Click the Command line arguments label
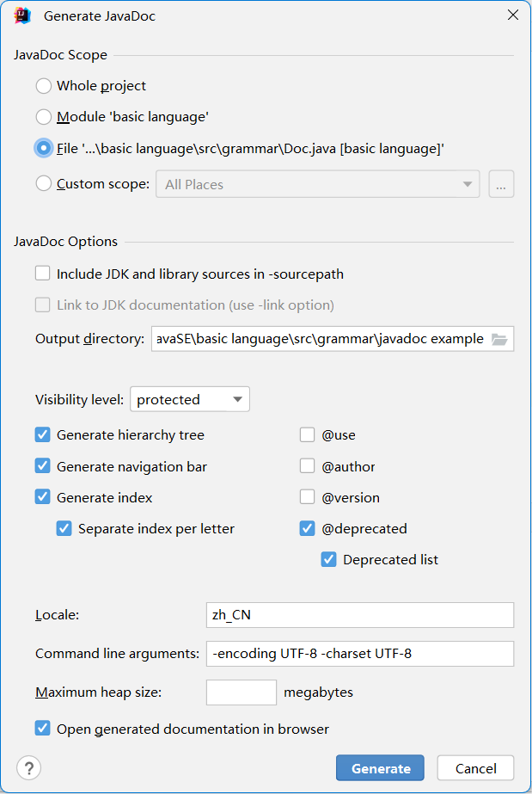Image resolution: width=532 pixels, height=794 pixels. pyautogui.click(x=118, y=654)
